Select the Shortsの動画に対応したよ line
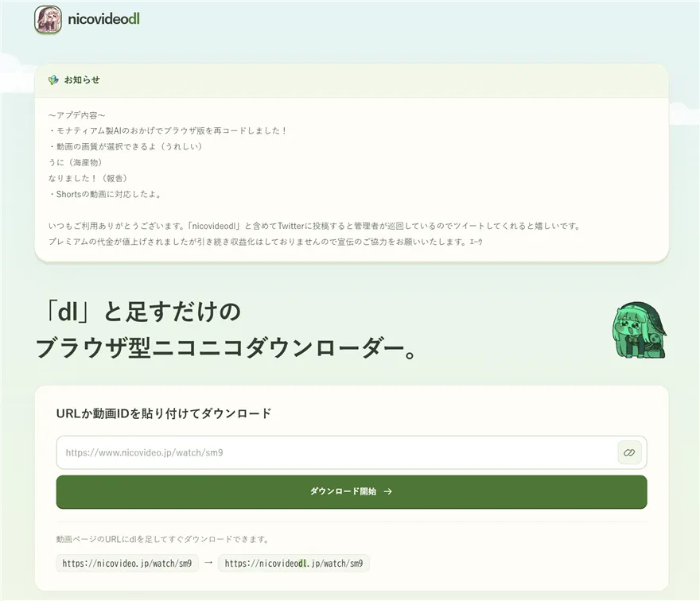The height and width of the screenshot is (601, 700). (105, 194)
